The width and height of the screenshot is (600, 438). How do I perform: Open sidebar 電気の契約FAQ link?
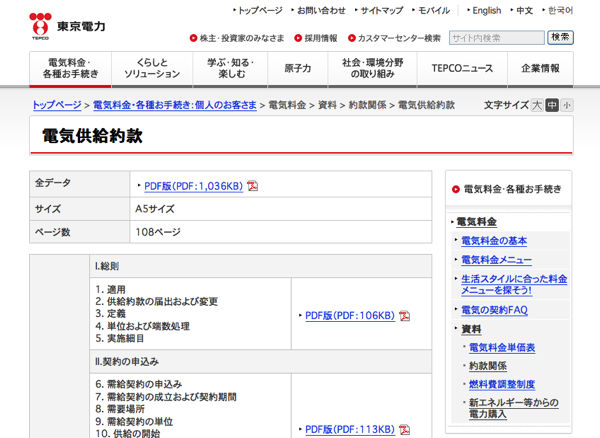494,310
